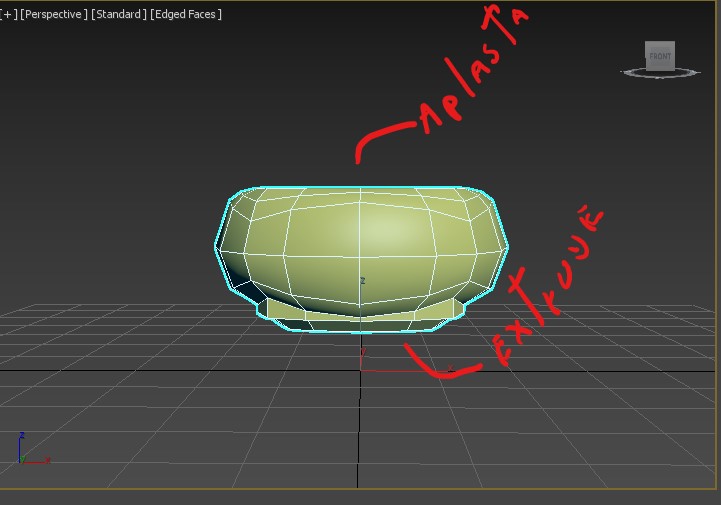
Task: Click the cyan selection outline on mesh's left side
Action: point(216,245)
